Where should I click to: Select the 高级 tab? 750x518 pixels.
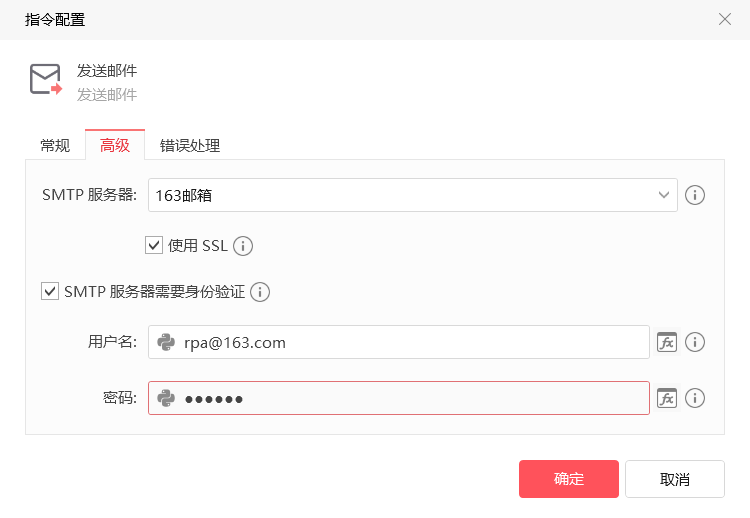(115, 145)
